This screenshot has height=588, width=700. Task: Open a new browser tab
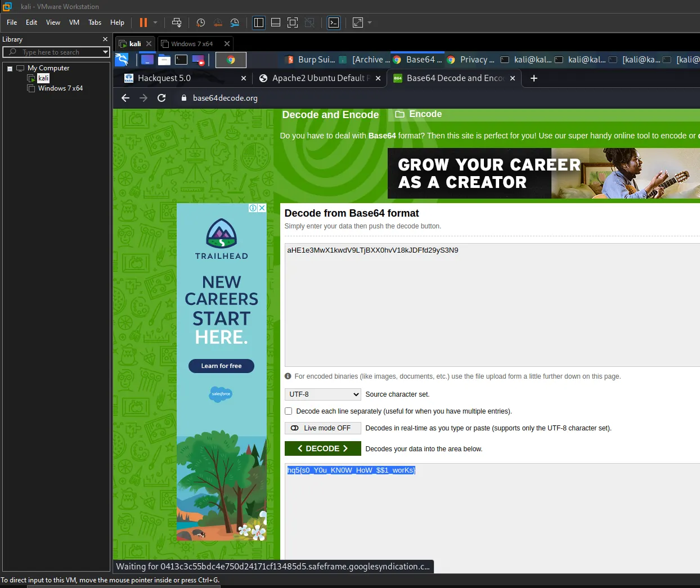[x=534, y=78]
